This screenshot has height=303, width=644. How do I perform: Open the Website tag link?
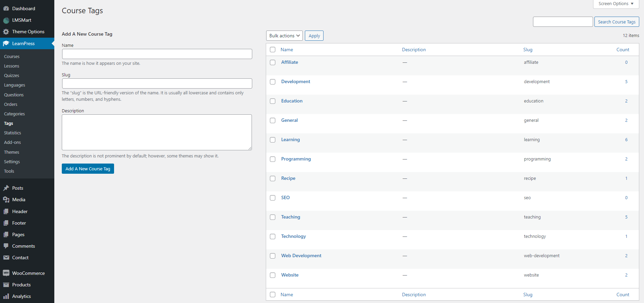(290, 275)
